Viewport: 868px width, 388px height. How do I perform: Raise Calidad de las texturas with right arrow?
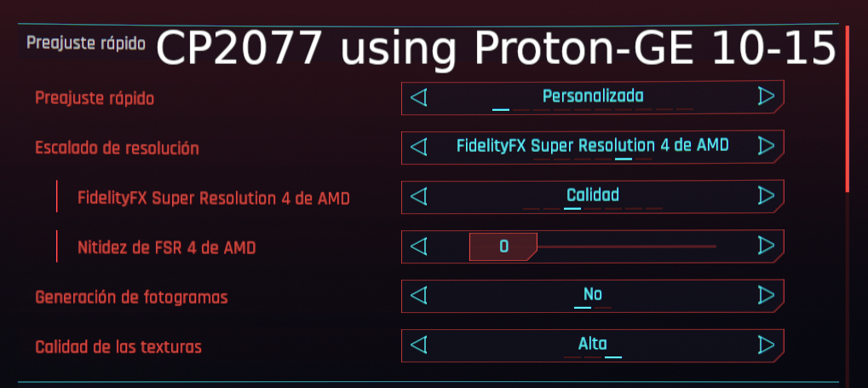coord(766,345)
